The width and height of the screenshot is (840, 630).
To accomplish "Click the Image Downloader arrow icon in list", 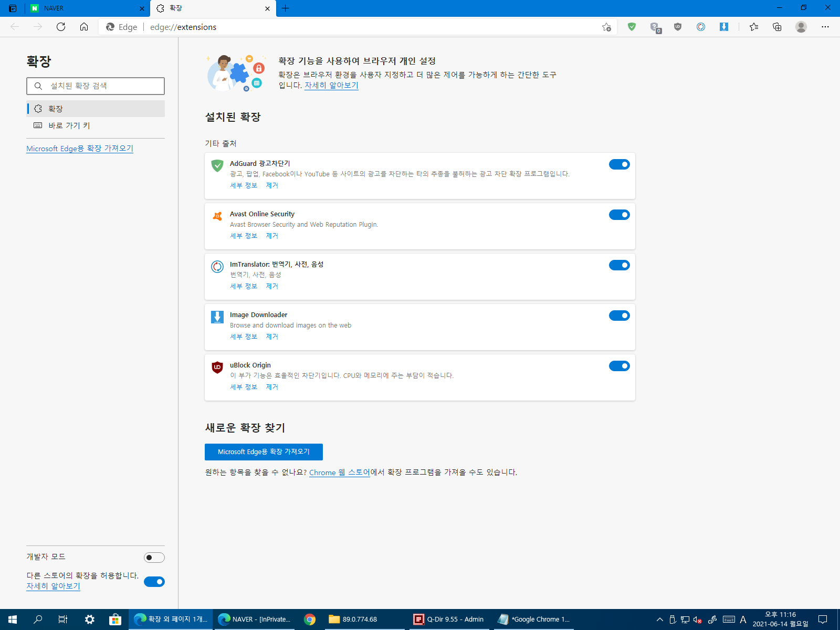I will click(x=217, y=317).
